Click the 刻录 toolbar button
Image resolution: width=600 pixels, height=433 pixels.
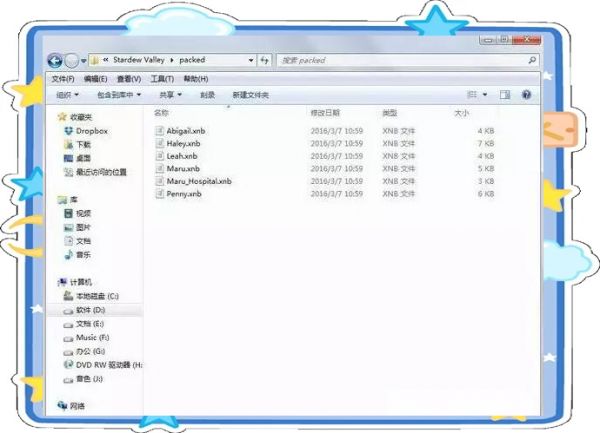click(208, 95)
